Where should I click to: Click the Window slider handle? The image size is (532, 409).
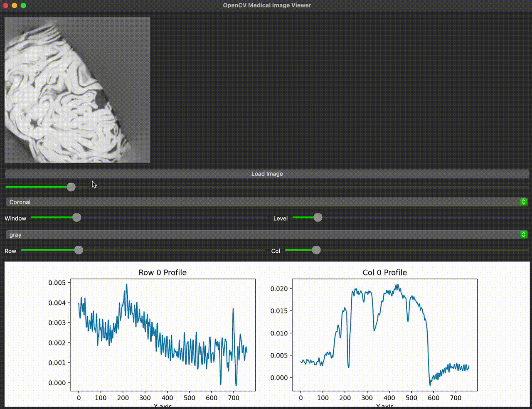click(76, 217)
